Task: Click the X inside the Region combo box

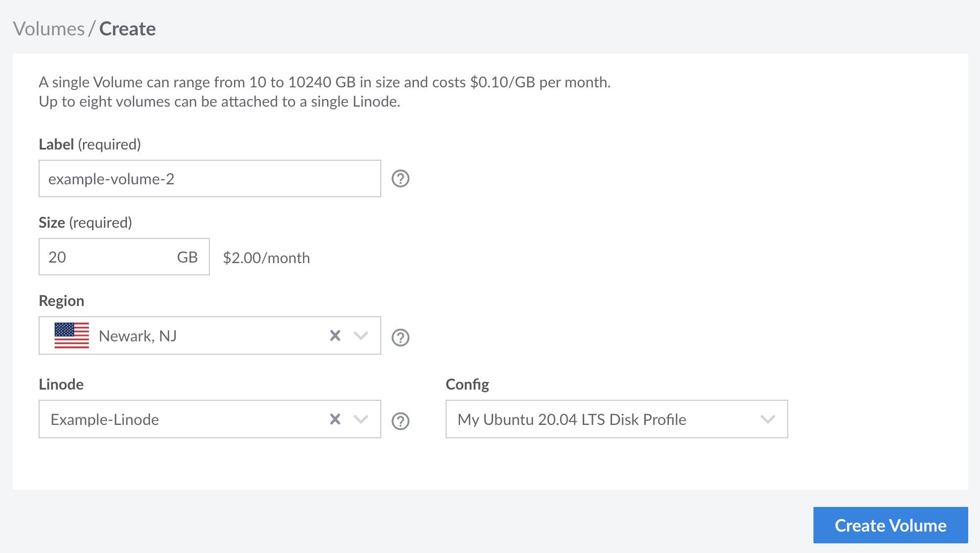Action: click(335, 335)
